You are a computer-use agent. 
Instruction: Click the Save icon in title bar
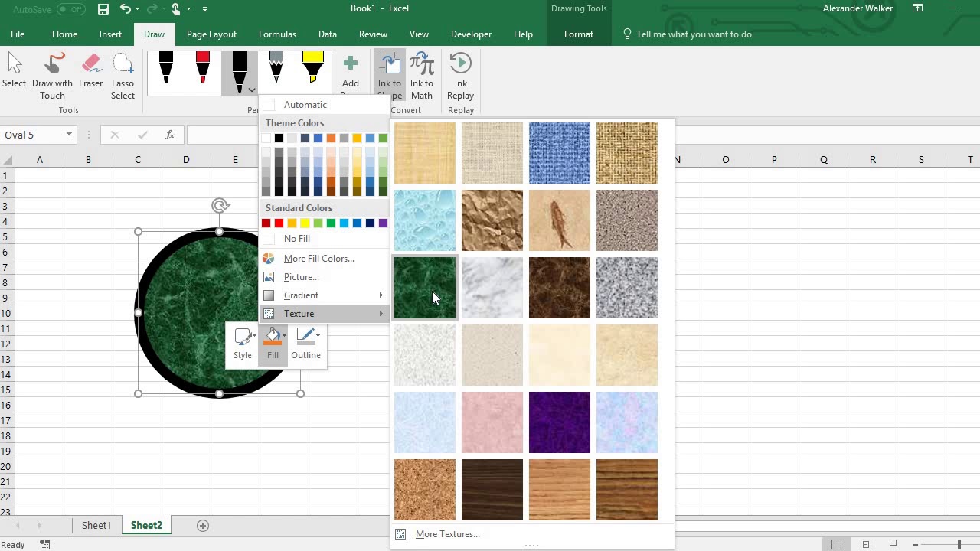coord(103,9)
